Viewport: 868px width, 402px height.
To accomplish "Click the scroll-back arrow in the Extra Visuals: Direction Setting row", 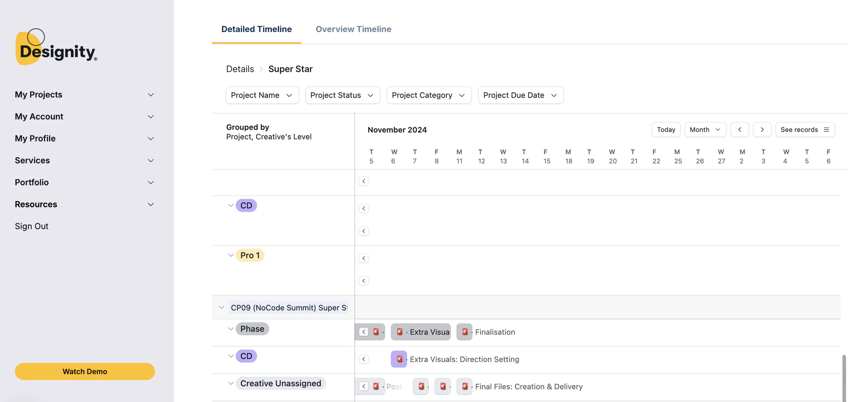I will [364, 359].
